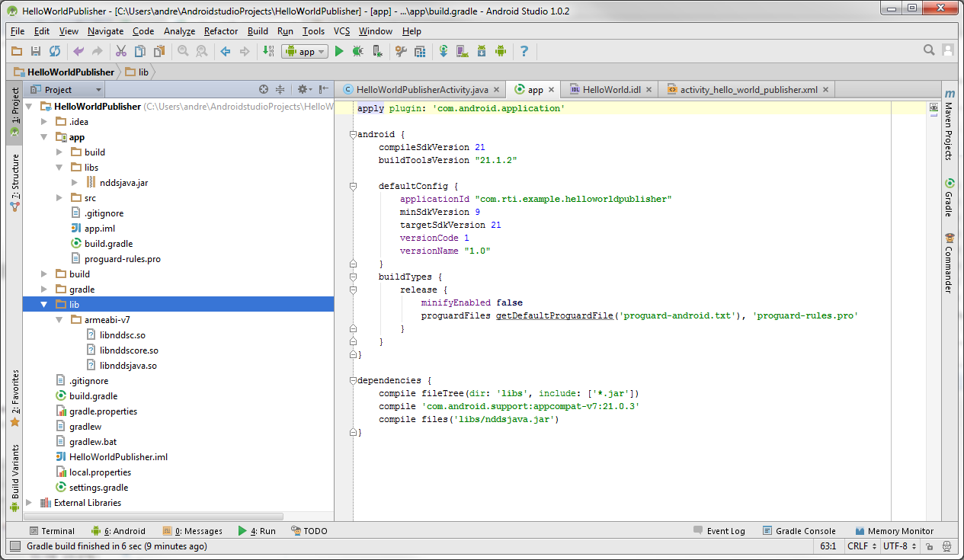Open the 0: Messages tool window
The image size is (964, 560).
click(193, 531)
